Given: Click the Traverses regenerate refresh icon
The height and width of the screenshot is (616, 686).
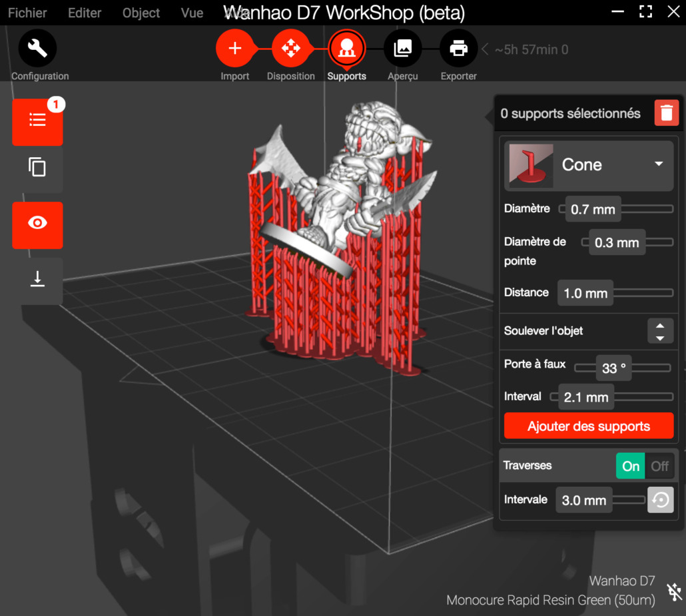Looking at the screenshot, I should 661,499.
